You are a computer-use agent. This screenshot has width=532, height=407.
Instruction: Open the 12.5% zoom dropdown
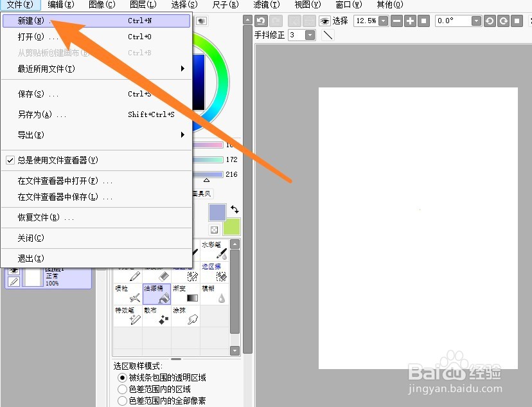[384, 21]
